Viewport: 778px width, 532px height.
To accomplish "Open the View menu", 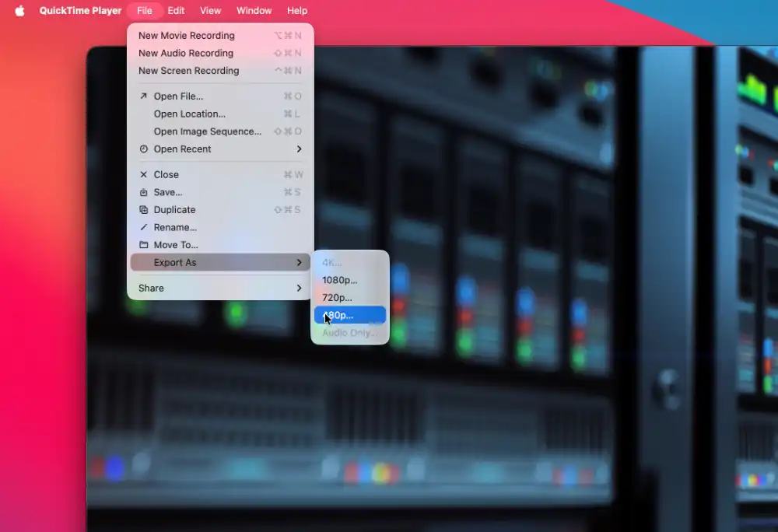I will point(210,11).
